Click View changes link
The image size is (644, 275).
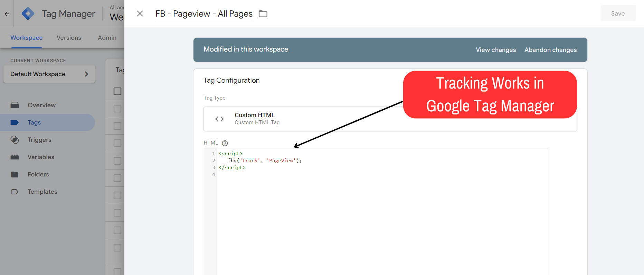(x=496, y=50)
